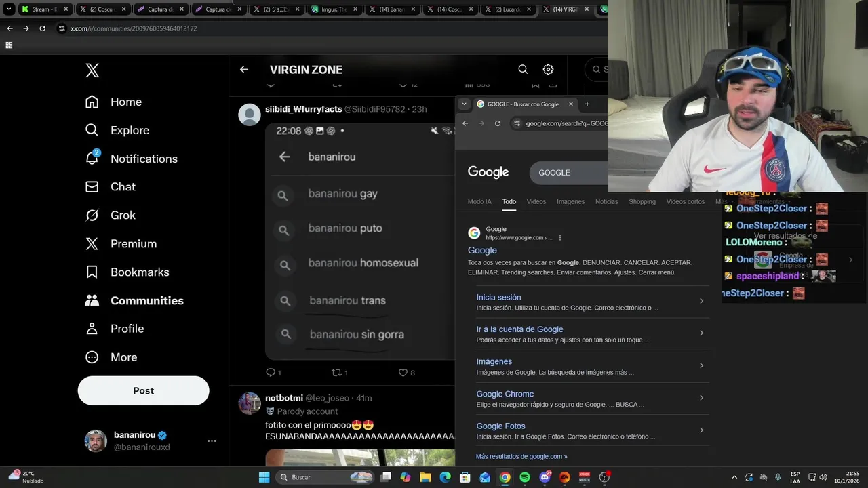Open the outer browser tab search dropdown
Image resolution: width=868 pixels, height=488 pixels.
coord(9,9)
